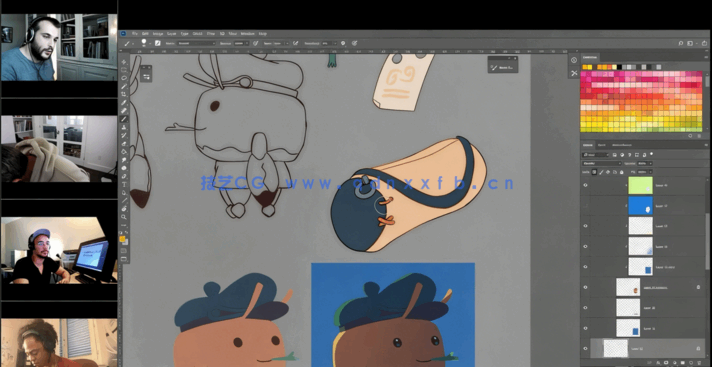The image size is (712, 367).
Task: Click the Swatches panel scrollbar
Action: pos(707,82)
